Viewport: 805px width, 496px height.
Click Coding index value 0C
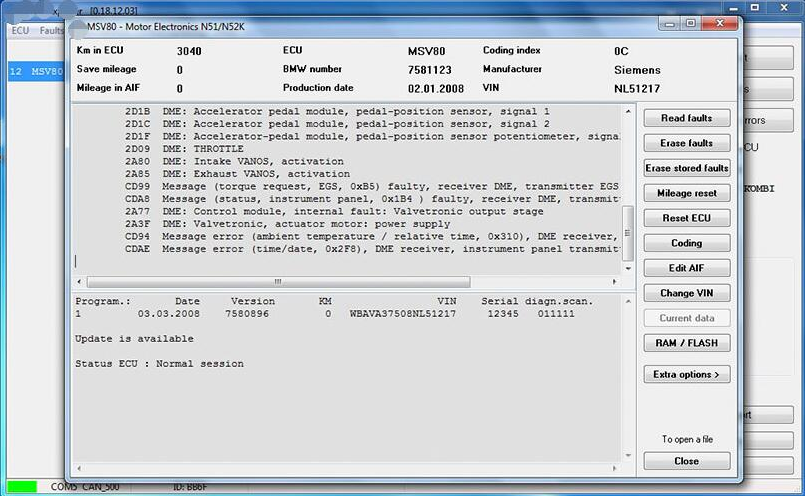click(x=621, y=51)
